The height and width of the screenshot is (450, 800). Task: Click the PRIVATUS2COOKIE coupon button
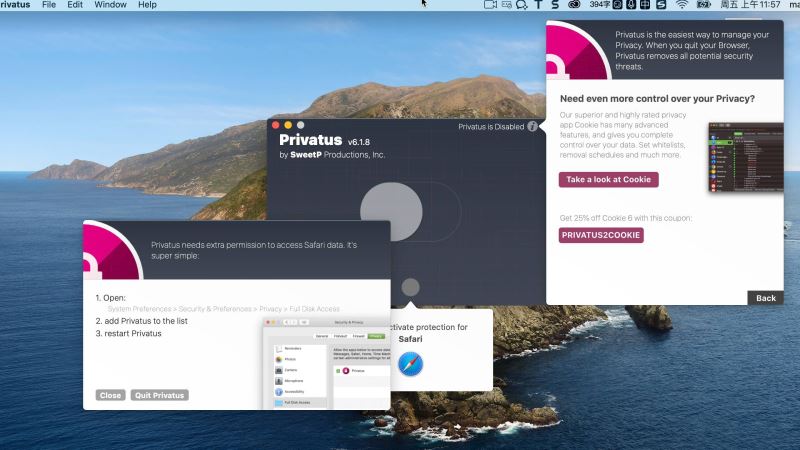(x=601, y=235)
